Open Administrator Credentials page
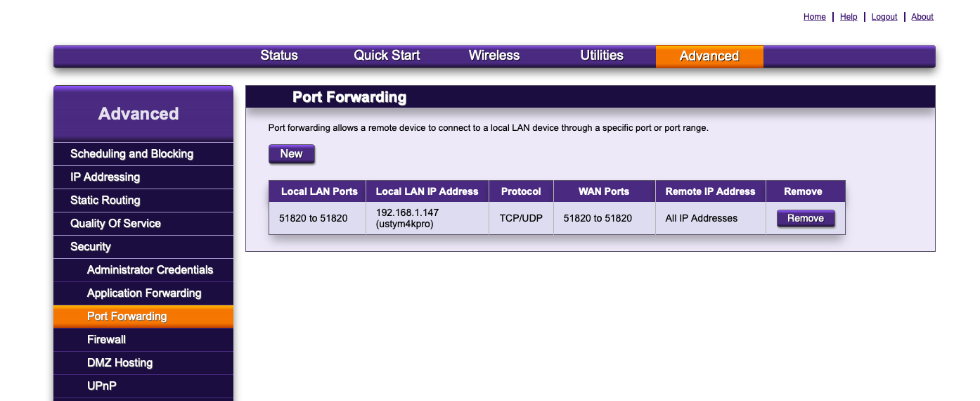Image resolution: width=980 pixels, height=401 pixels. point(150,270)
